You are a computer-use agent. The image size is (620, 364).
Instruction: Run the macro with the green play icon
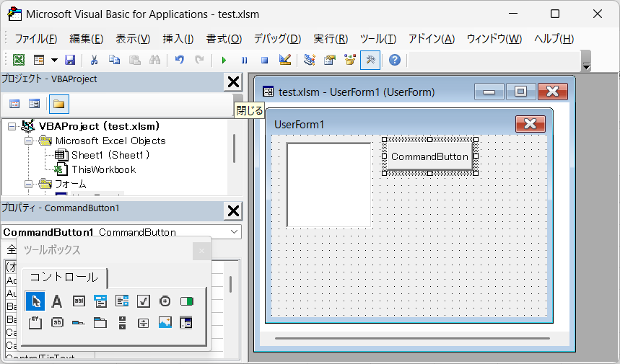coord(224,60)
